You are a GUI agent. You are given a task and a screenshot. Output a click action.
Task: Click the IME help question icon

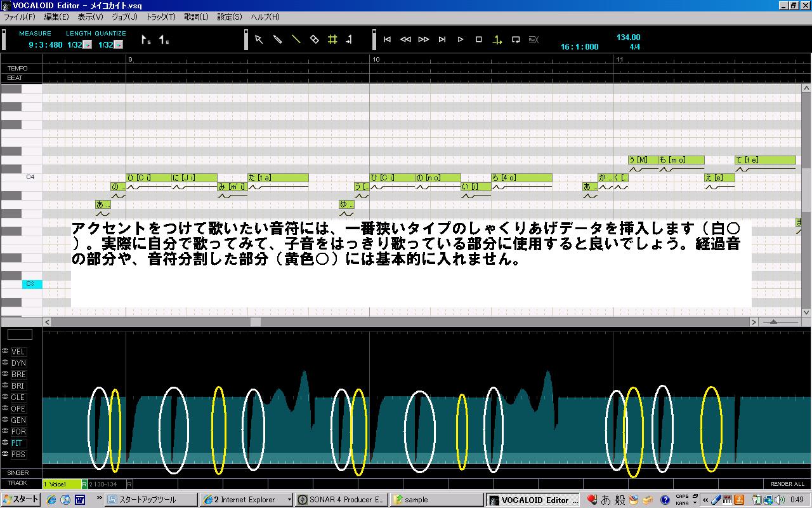[x=665, y=500]
